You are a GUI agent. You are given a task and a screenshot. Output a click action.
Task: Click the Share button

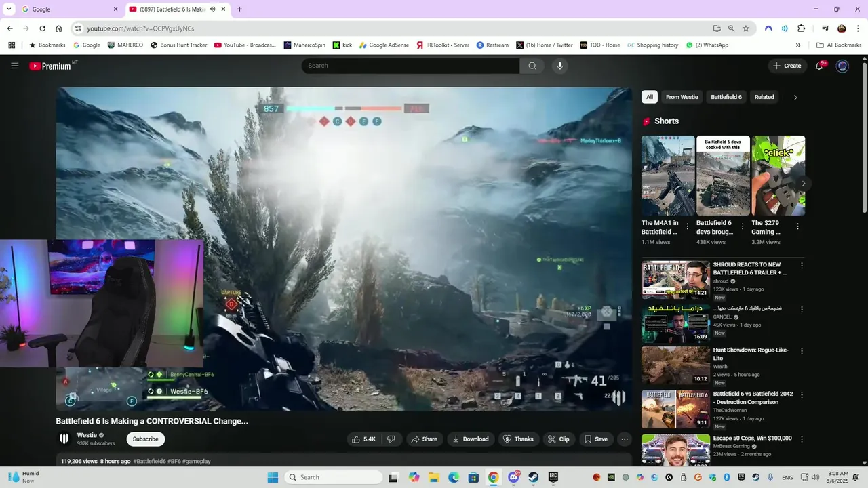424,439
